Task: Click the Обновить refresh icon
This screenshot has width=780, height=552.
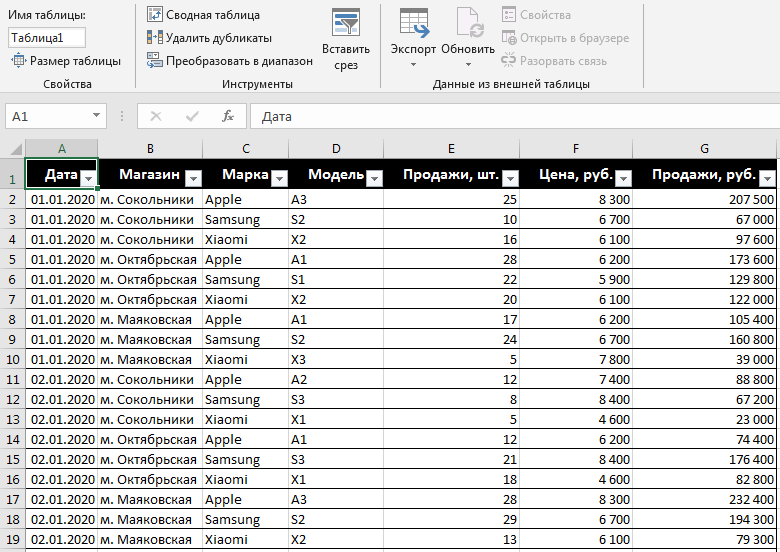Action: click(x=470, y=23)
